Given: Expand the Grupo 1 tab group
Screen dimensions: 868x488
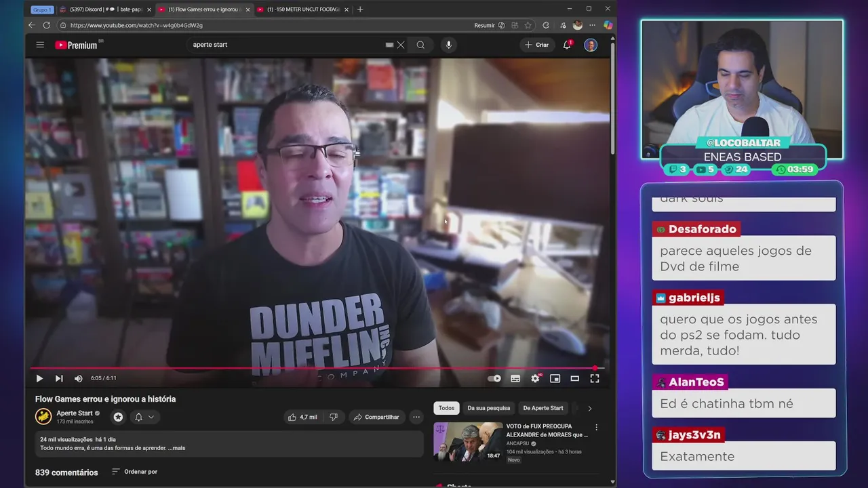Looking at the screenshot, I should click(x=41, y=9).
